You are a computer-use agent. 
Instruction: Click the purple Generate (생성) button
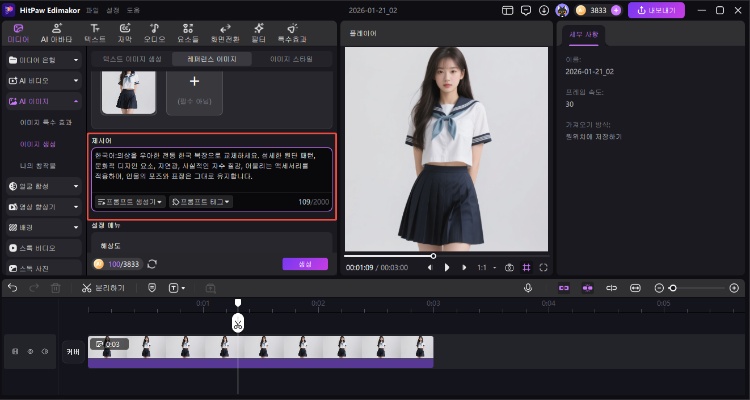click(x=305, y=264)
